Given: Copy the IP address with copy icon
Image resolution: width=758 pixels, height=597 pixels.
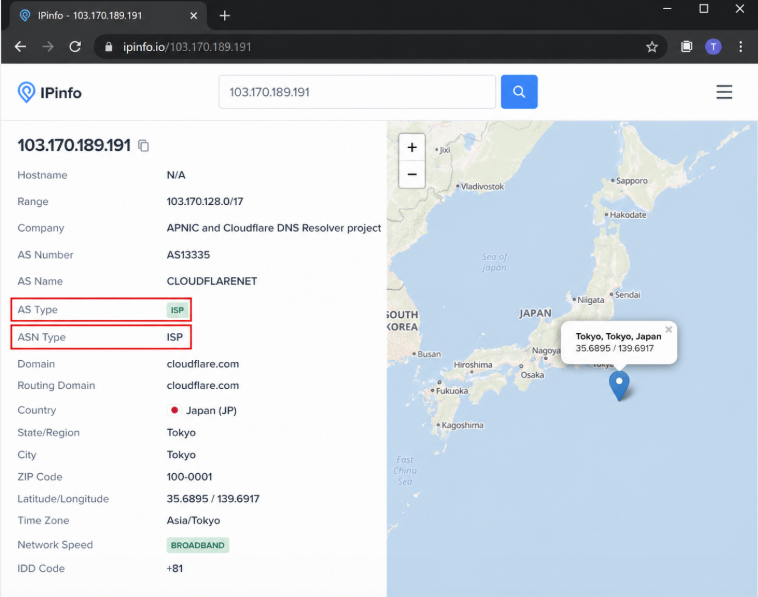Looking at the screenshot, I should tap(144, 146).
